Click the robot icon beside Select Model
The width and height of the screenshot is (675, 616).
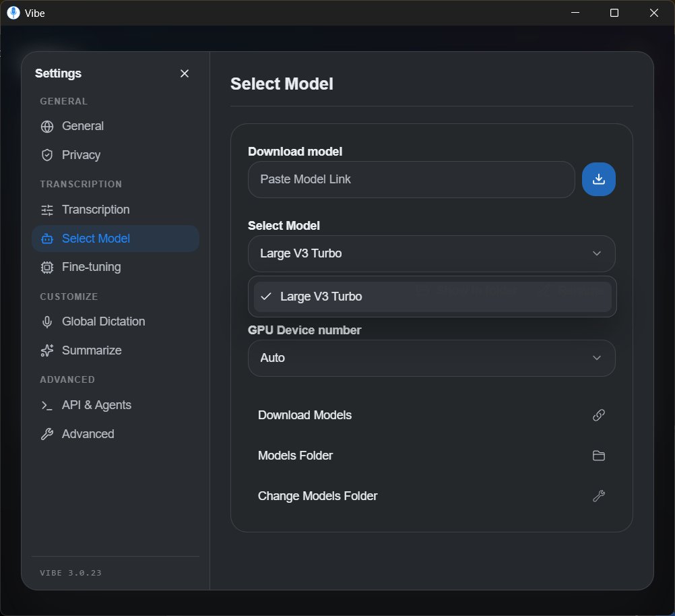[x=47, y=239]
